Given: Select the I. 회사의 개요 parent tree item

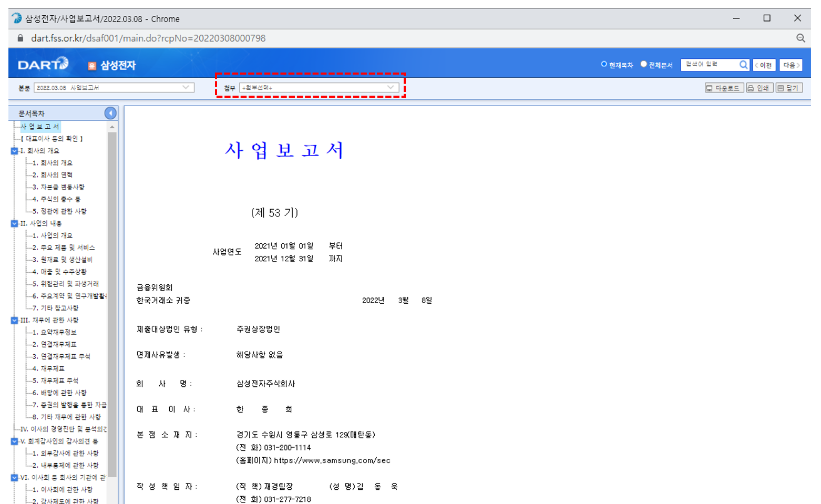Looking at the screenshot, I should [x=39, y=151].
